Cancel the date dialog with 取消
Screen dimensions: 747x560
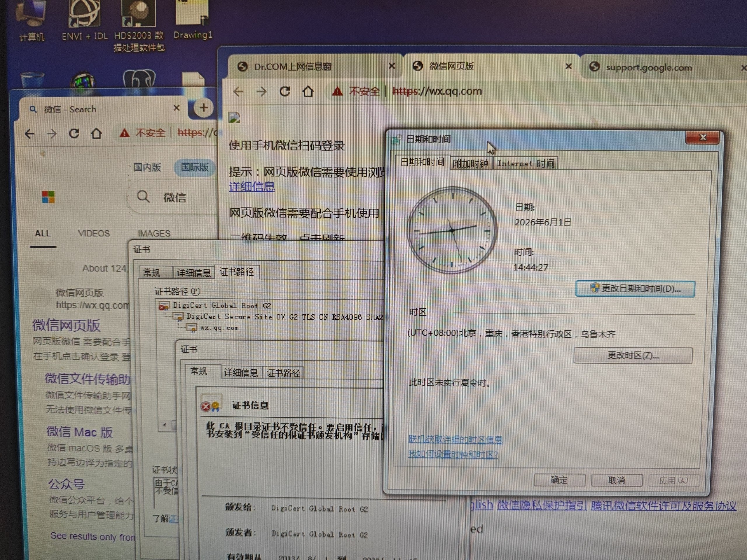click(x=617, y=480)
